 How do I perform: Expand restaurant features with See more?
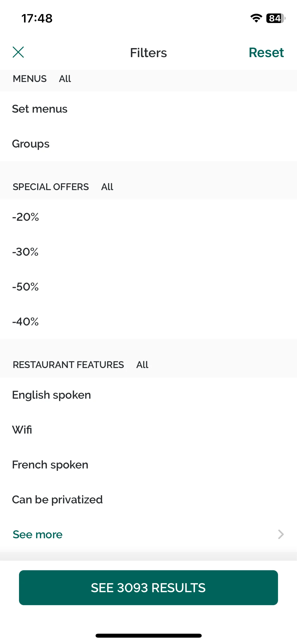coord(37,535)
